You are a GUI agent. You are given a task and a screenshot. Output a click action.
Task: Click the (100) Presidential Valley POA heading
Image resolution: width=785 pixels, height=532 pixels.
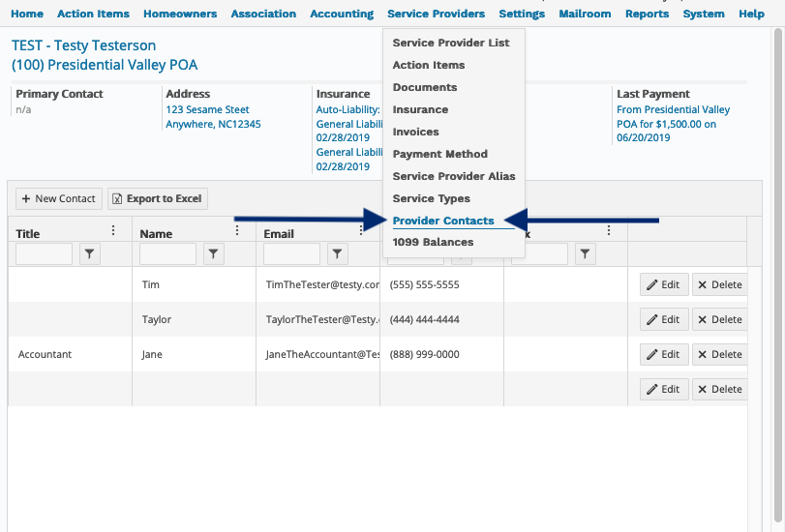tap(105, 65)
